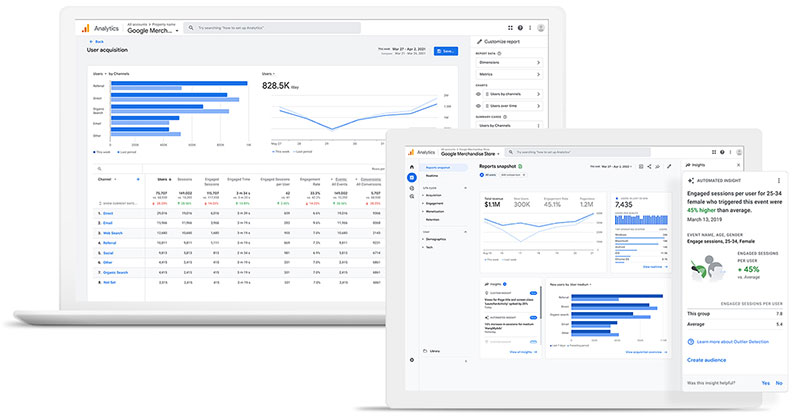800x416 pixels.
Task: Open three-dot menu on Automated Insight card
Action: pos(779,181)
